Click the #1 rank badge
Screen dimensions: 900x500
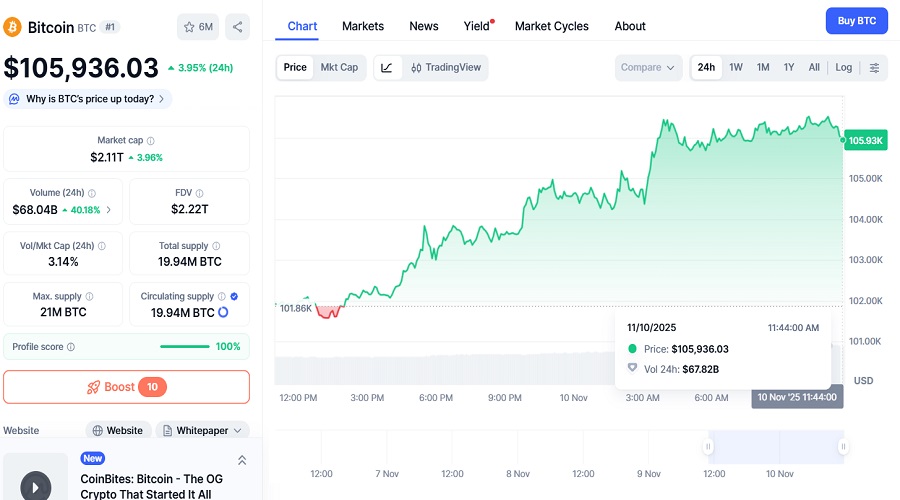[x=110, y=27]
